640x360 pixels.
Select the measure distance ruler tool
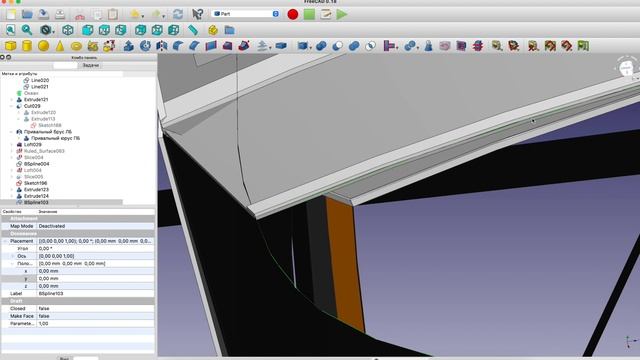tap(193, 30)
